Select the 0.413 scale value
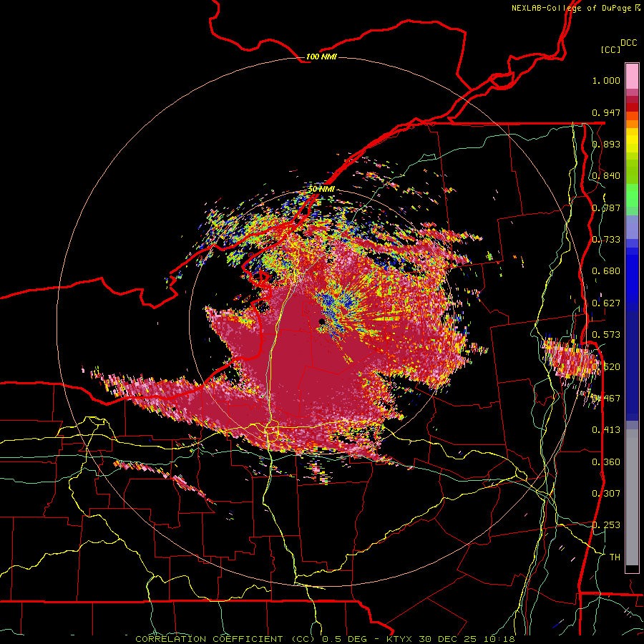The width and height of the screenshot is (644, 644). [x=606, y=430]
